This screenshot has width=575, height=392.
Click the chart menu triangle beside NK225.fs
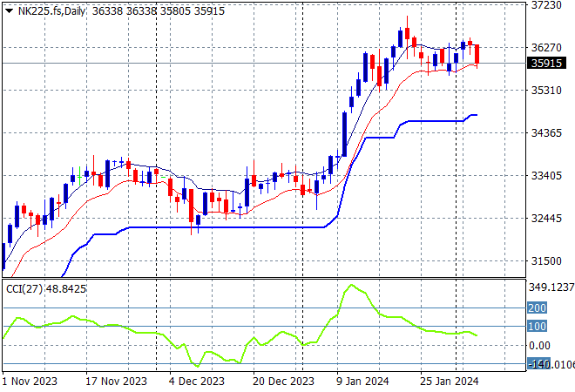[x=9, y=9]
